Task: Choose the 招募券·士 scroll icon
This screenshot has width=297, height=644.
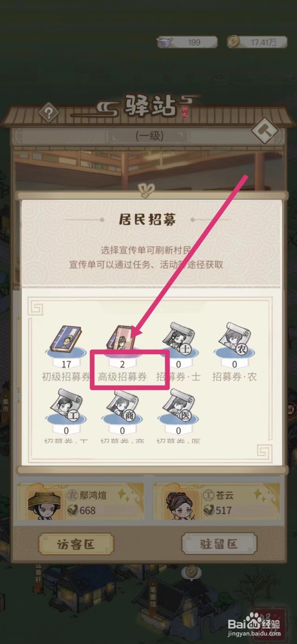Action: pos(179,339)
